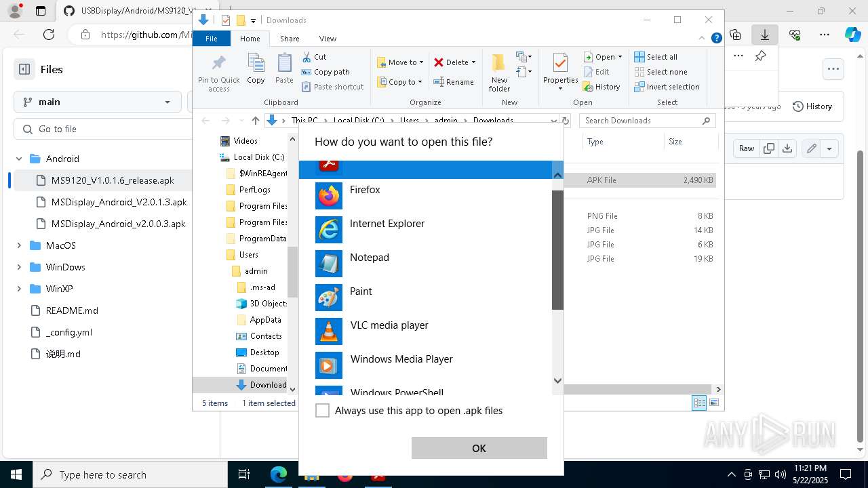
Task: Open the Copilot icon in Edge
Action: (852, 35)
